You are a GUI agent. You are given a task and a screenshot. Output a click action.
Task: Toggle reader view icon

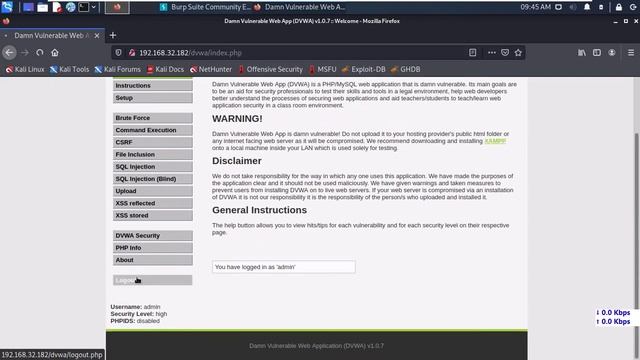click(x=472, y=53)
